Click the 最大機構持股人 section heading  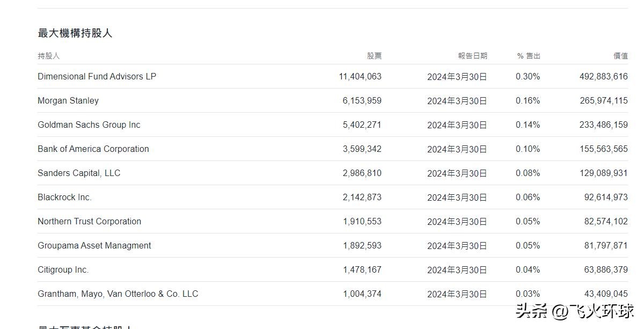click(x=75, y=33)
